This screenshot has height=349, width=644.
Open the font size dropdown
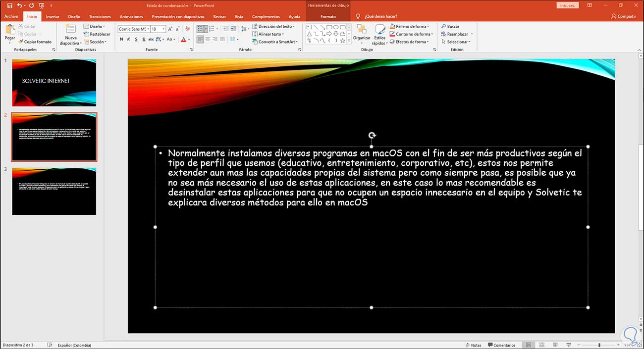click(163, 29)
